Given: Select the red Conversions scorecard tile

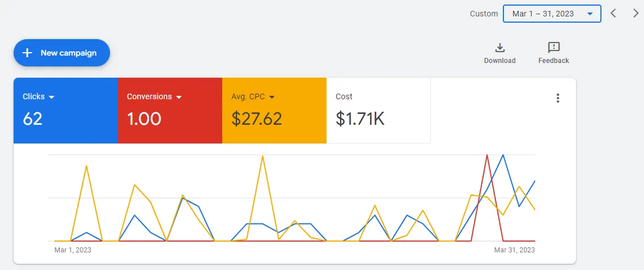Looking at the screenshot, I should (x=170, y=111).
